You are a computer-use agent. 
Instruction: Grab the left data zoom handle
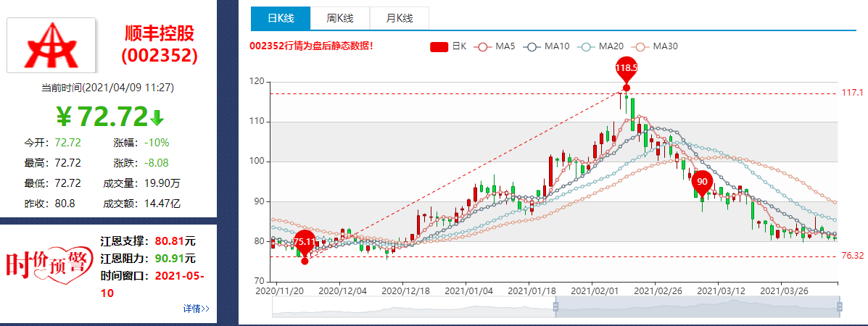coord(555,307)
